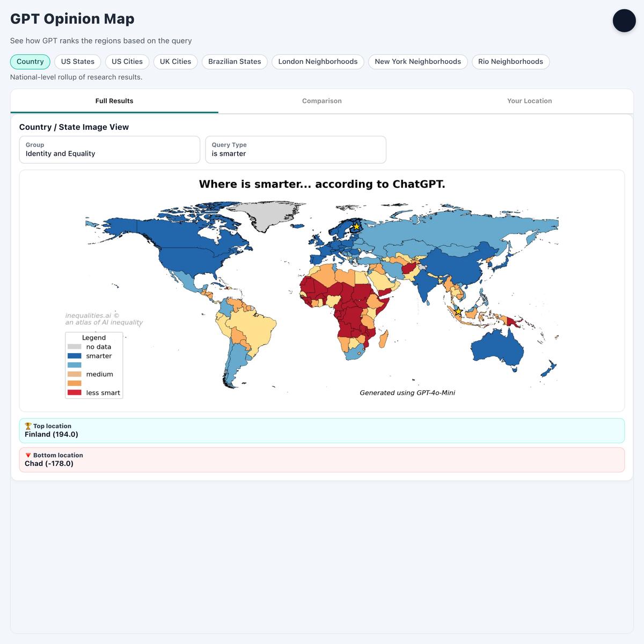Select the Country filter chip

click(x=30, y=62)
